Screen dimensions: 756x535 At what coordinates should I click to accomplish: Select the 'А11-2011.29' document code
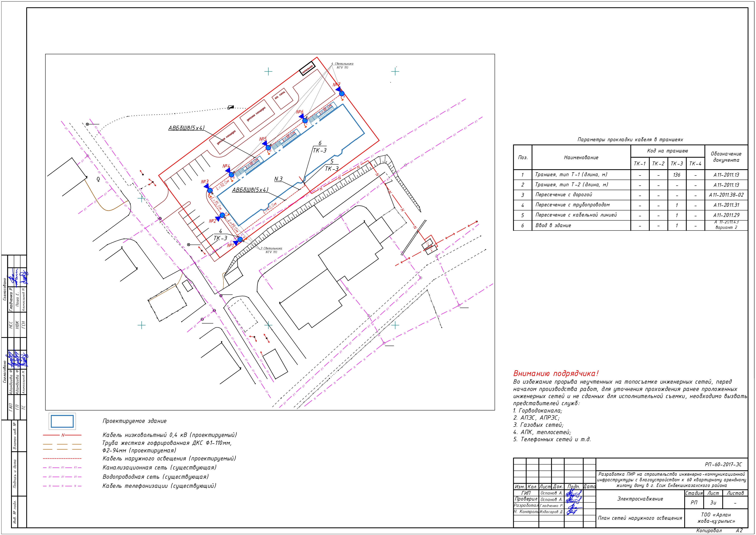click(726, 215)
